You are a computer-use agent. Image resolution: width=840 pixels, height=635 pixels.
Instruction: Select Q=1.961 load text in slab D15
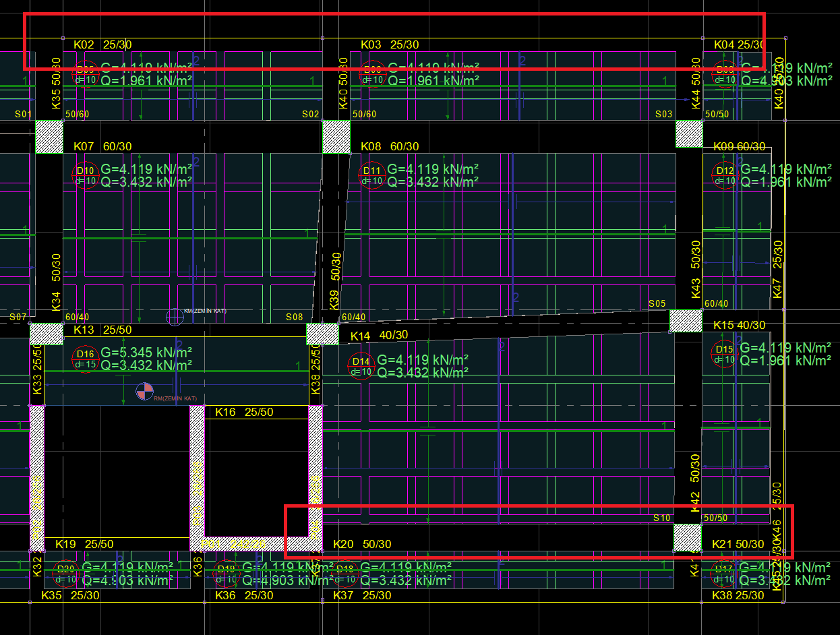pyautogui.click(x=786, y=360)
